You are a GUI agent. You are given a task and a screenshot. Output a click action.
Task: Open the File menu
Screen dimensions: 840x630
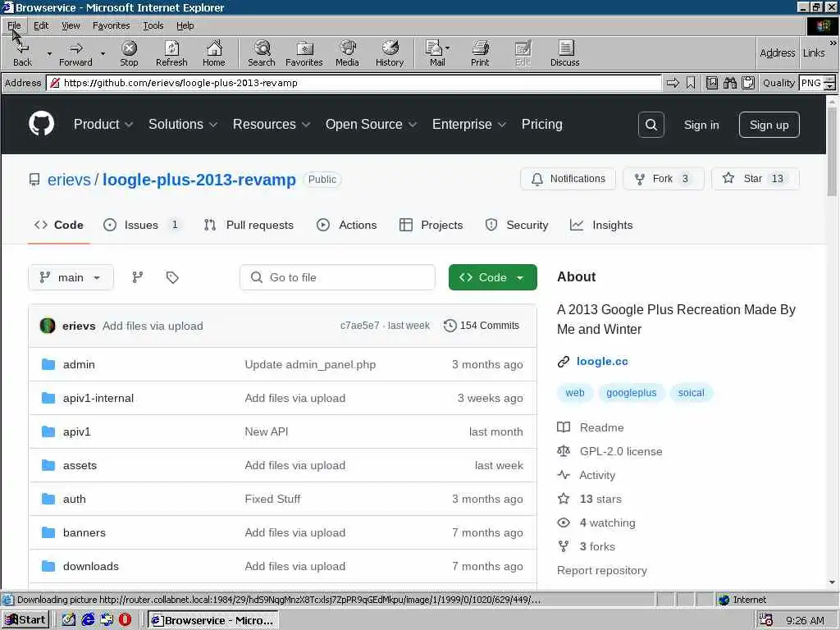[x=14, y=25]
